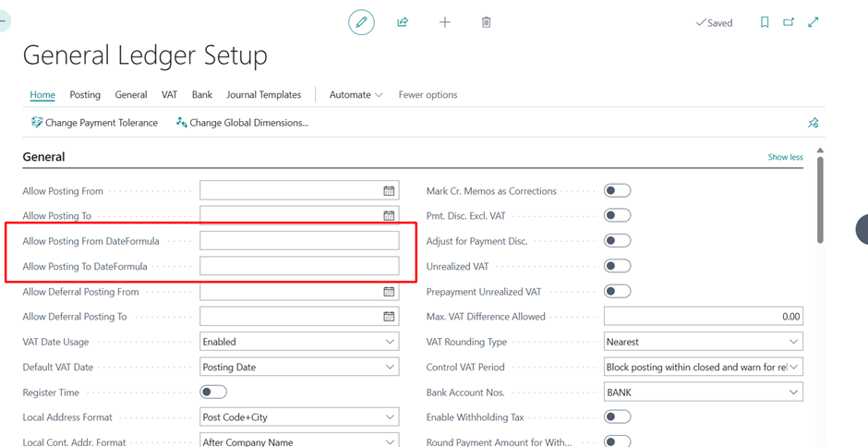
Task: Select the General menu tab
Action: [x=131, y=95]
